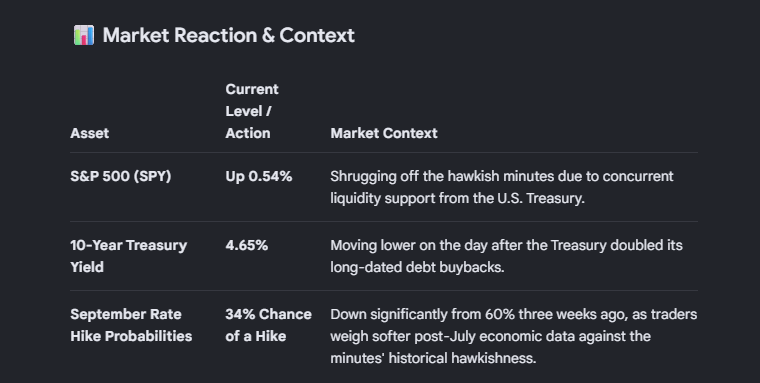Click the word 'Context' in the heading
This screenshot has width=760, height=383.
coord(317,35)
